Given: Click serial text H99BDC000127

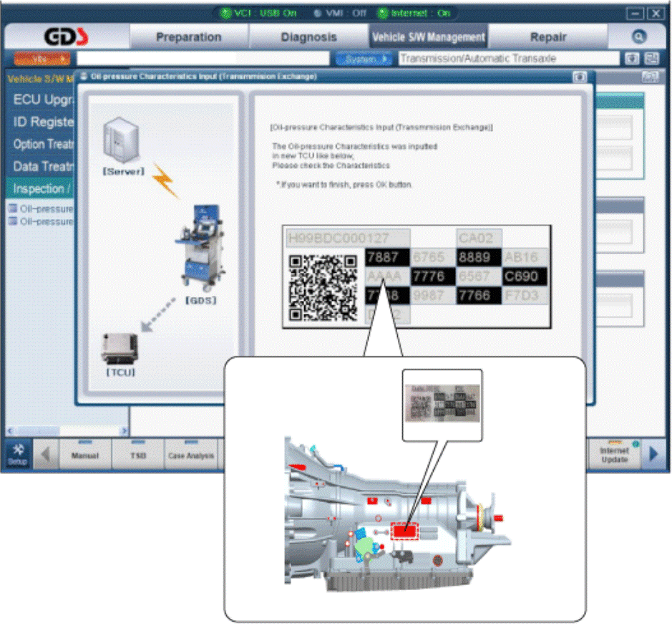Looking at the screenshot, I should click(339, 238).
